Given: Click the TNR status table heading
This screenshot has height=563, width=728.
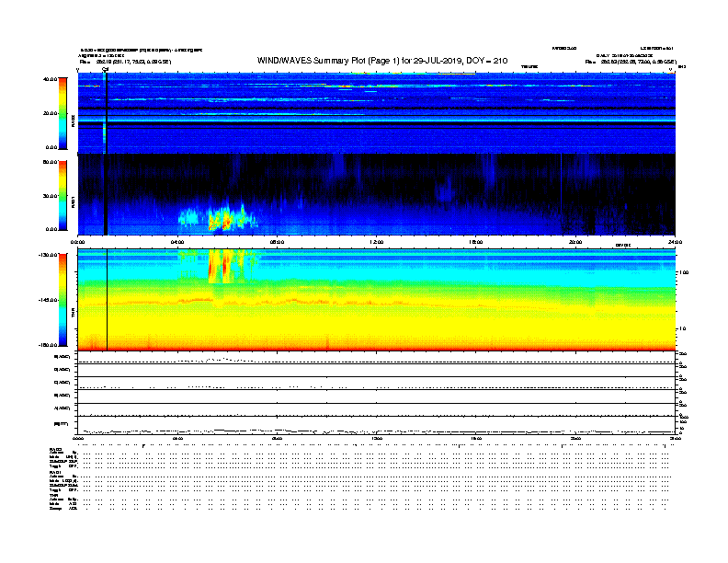Looking at the screenshot, I should click(x=54, y=495).
